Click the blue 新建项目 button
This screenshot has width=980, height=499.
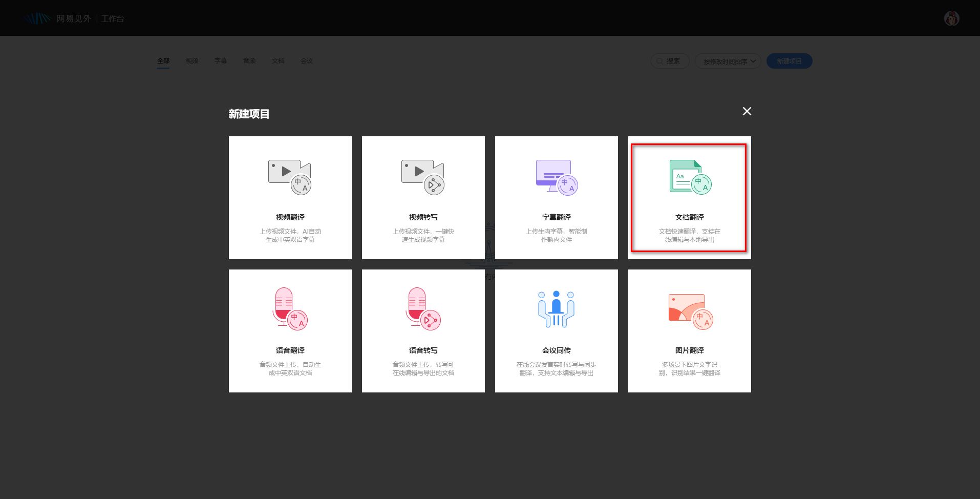click(789, 61)
